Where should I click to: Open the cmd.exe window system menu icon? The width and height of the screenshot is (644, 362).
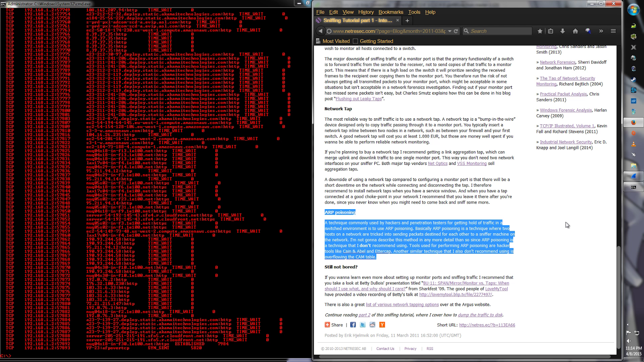click(x=3, y=3)
